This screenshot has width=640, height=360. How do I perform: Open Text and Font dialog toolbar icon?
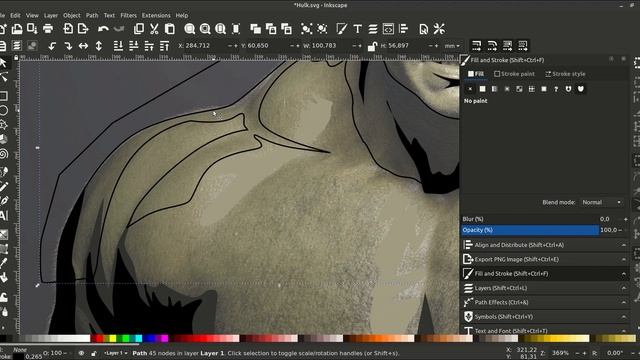[358, 29]
